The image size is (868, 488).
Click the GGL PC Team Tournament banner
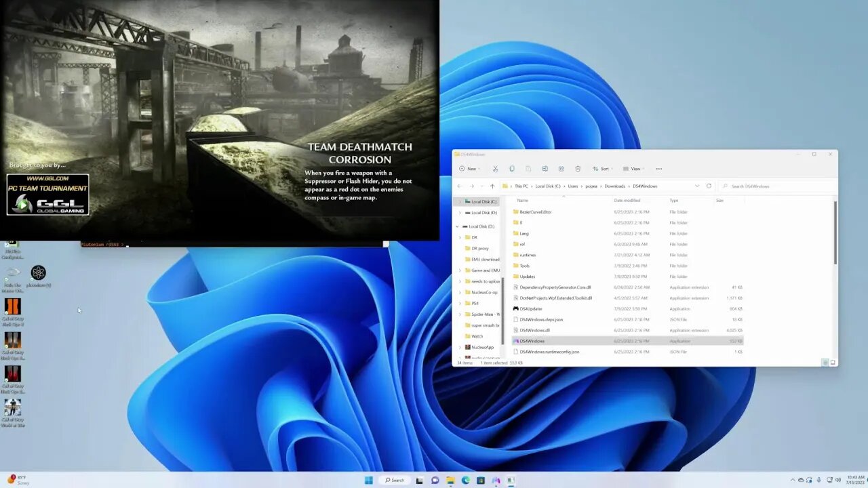[x=47, y=195]
